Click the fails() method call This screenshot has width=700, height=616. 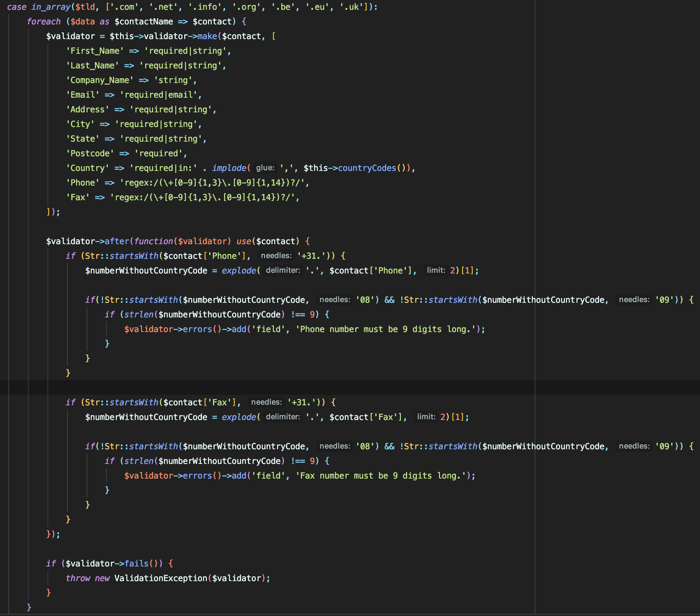(x=136, y=563)
